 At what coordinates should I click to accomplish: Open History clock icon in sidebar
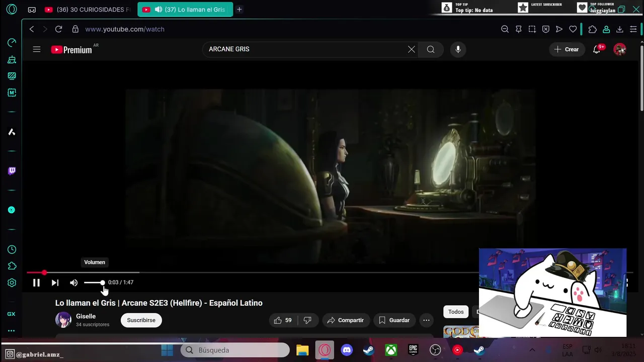click(x=12, y=250)
